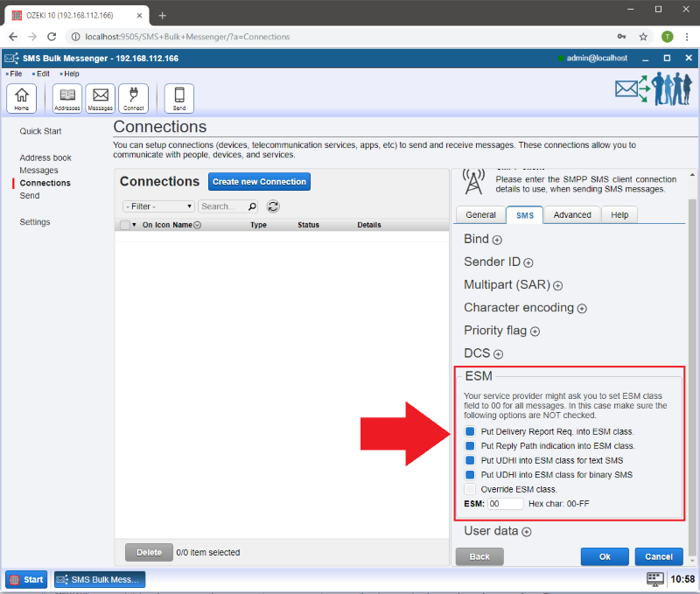
Task: Uncheck Put Delivery Report Req. into ESM class
Action: click(x=470, y=432)
